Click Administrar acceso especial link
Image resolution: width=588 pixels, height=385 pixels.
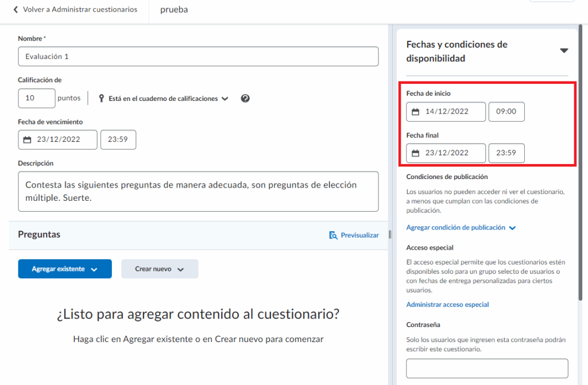tap(447, 305)
